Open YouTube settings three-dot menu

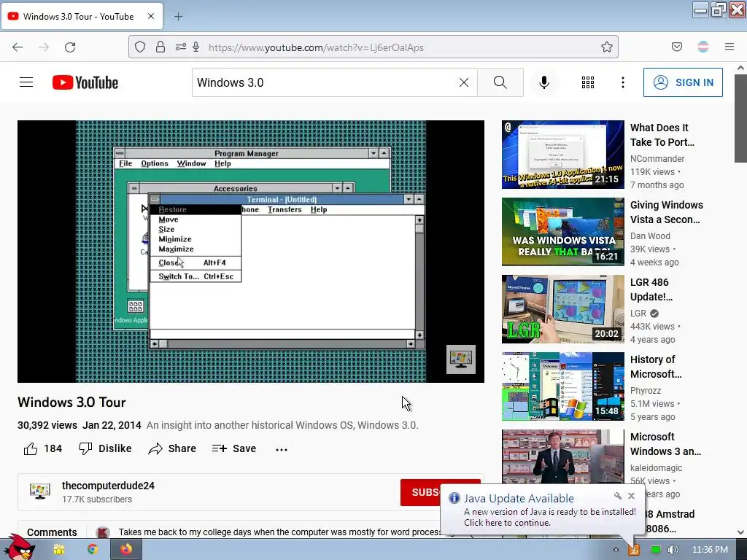(623, 82)
